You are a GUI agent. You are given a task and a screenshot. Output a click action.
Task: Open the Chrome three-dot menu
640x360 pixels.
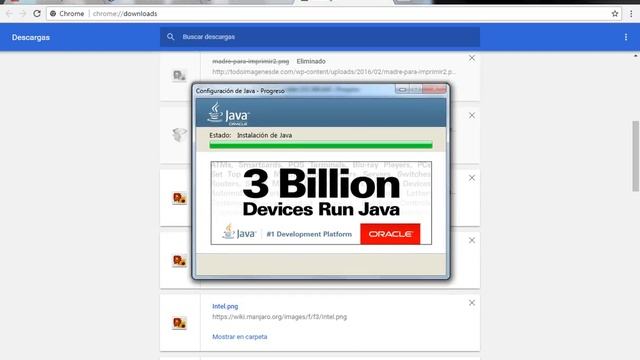[x=631, y=13]
